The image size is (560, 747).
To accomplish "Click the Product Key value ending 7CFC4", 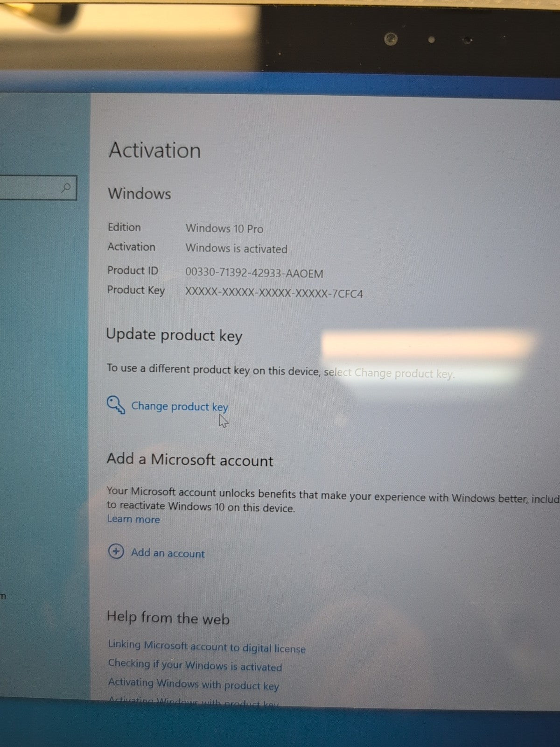I will tap(274, 293).
